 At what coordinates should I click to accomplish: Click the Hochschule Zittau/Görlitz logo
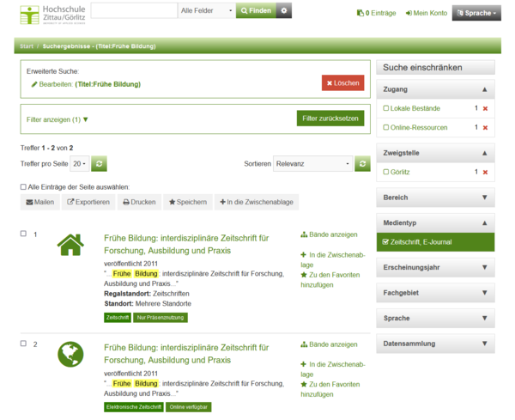click(x=51, y=14)
